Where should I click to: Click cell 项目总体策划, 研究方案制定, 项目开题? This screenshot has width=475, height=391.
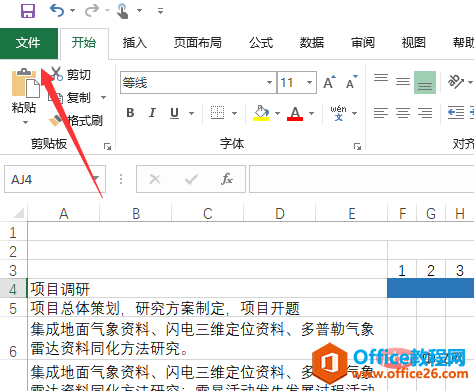(207, 308)
